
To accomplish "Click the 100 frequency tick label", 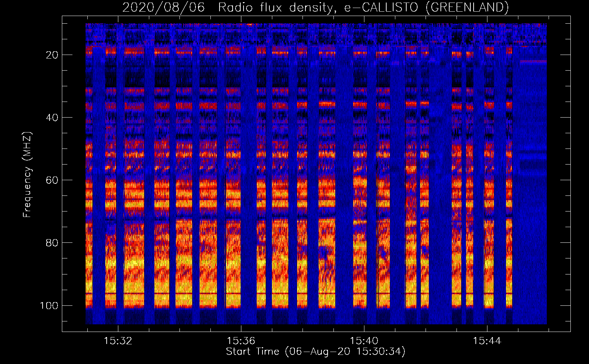I will tap(49, 305).
